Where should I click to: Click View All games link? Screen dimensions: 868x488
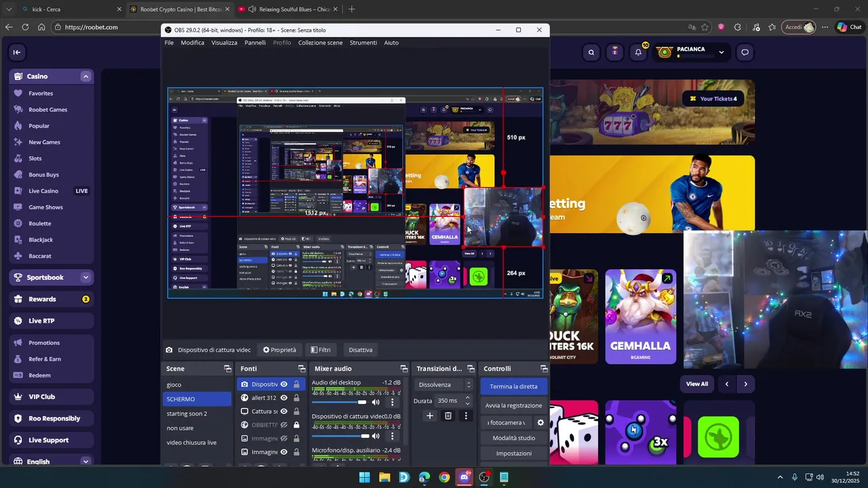coord(696,384)
